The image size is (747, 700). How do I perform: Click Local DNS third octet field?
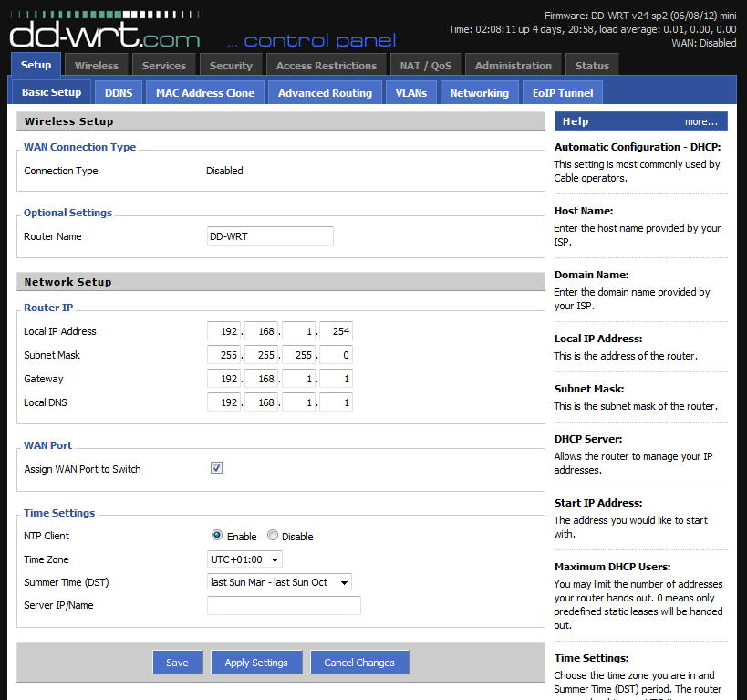(298, 402)
